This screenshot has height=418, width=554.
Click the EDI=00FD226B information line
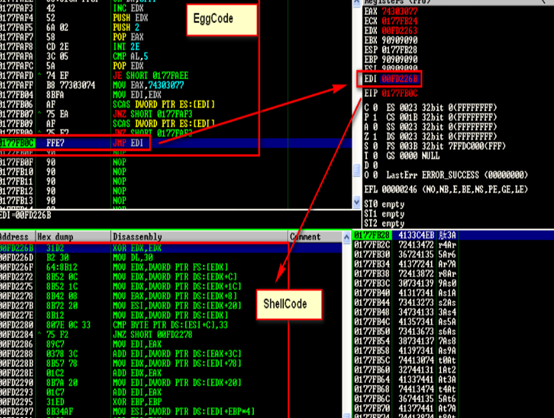25,215
